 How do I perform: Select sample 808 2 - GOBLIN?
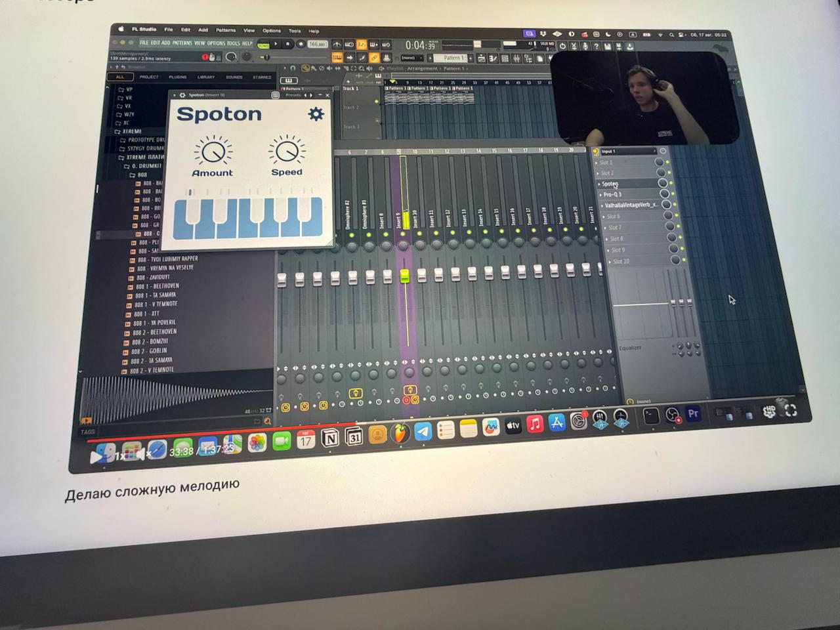point(150,351)
